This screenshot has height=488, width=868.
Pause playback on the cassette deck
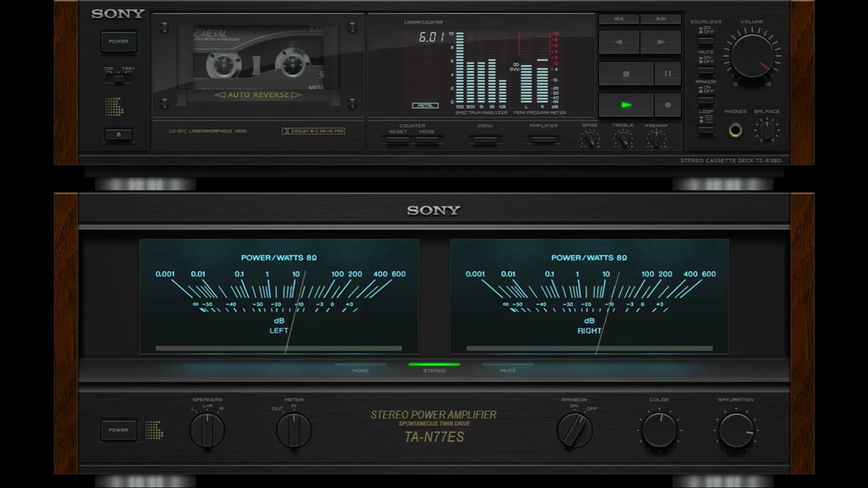pos(668,74)
